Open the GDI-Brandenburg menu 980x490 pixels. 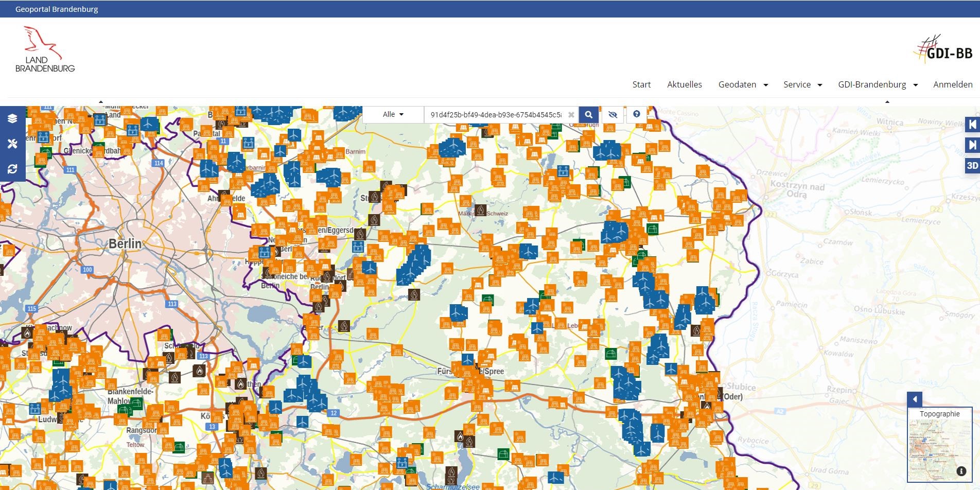(873, 84)
